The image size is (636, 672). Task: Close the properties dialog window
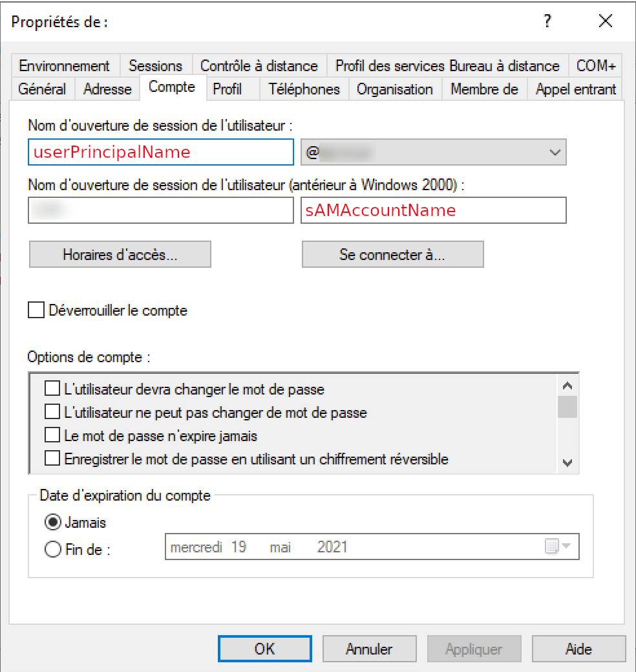coord(605,21)
